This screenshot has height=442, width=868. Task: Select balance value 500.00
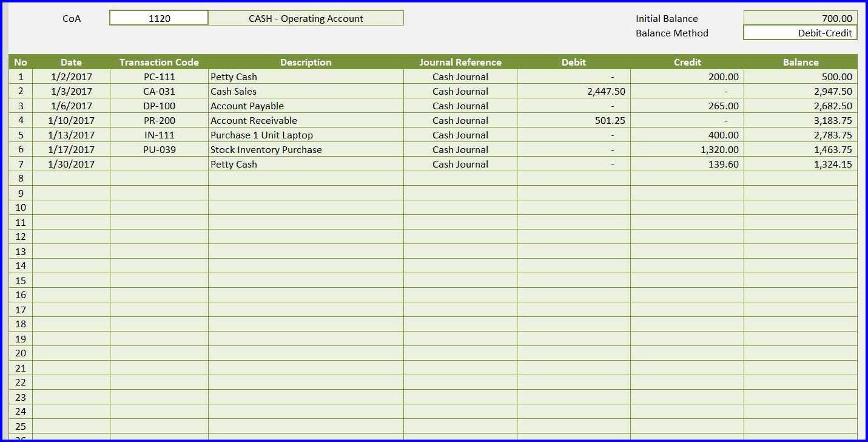pyautogui.click(x=801, y=76)
